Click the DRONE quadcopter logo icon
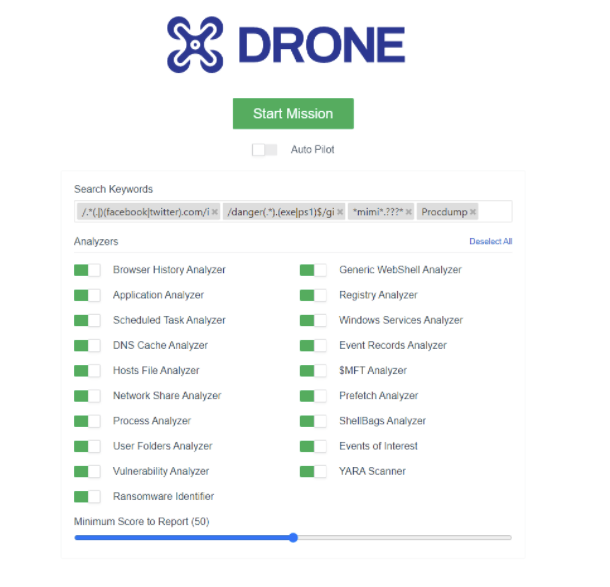Viewport: 610px width, 587px height. pos(195,44)
